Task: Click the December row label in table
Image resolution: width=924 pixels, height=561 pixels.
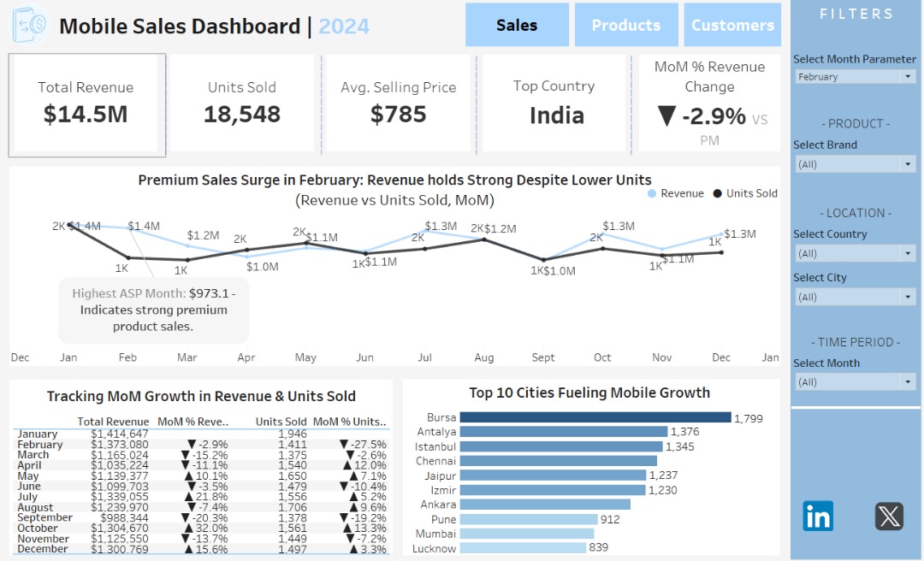Action: [x=43, y=549]
